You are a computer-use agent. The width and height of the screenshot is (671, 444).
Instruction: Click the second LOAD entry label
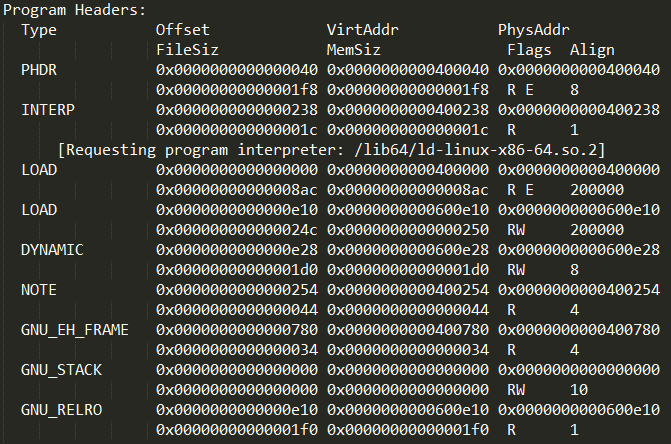(39, 210)
